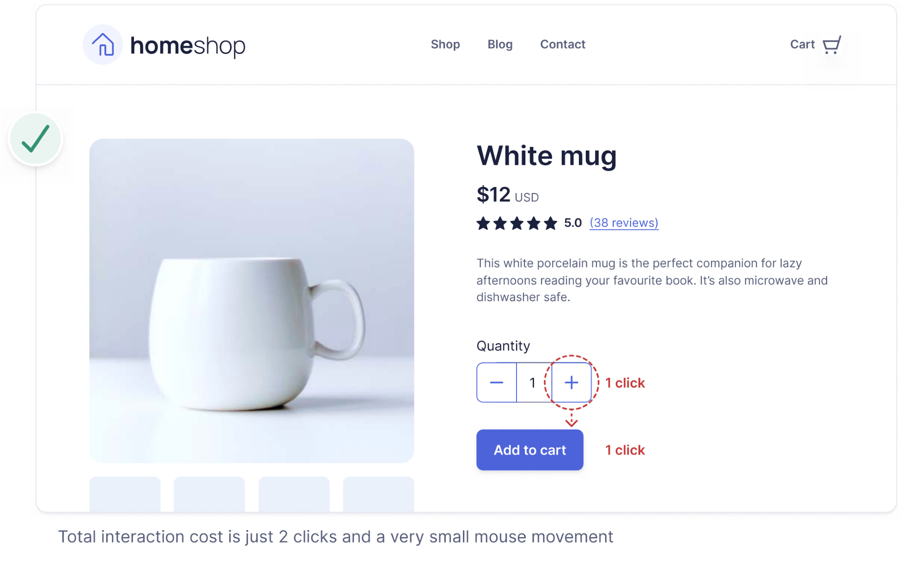The width and height of the screenshot is (924, 573).
Task: Click the Cart text link
Action: [x=802, y=44]
